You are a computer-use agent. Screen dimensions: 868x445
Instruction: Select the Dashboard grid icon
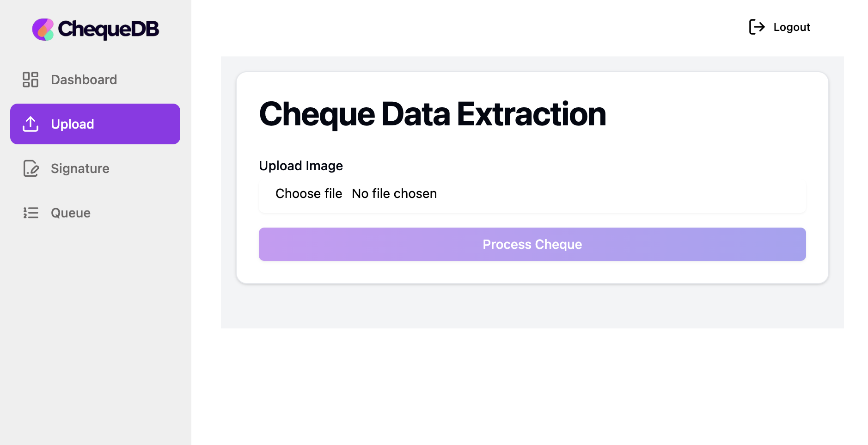coord(31,79)
